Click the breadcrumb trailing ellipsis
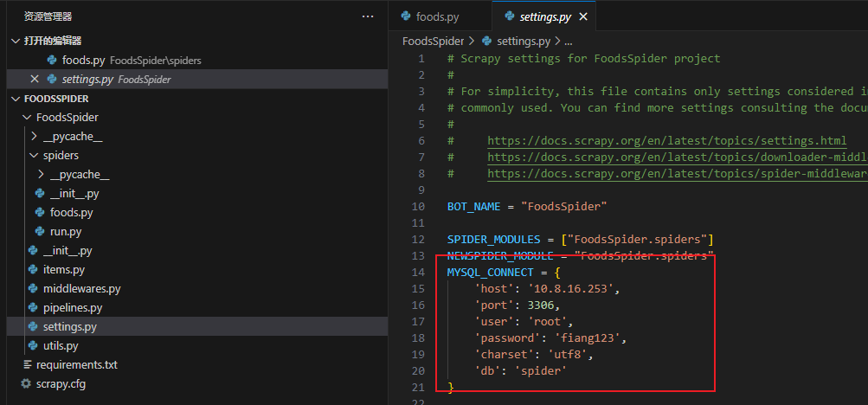Viewport: 868px width, 405px height. (568, 41)
